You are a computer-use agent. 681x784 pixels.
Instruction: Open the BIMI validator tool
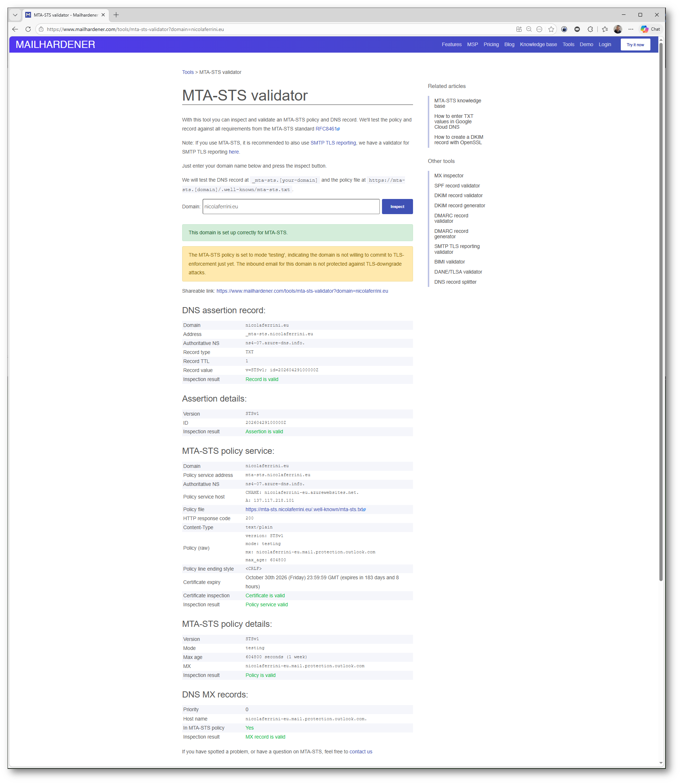click(x=449, y=262)
